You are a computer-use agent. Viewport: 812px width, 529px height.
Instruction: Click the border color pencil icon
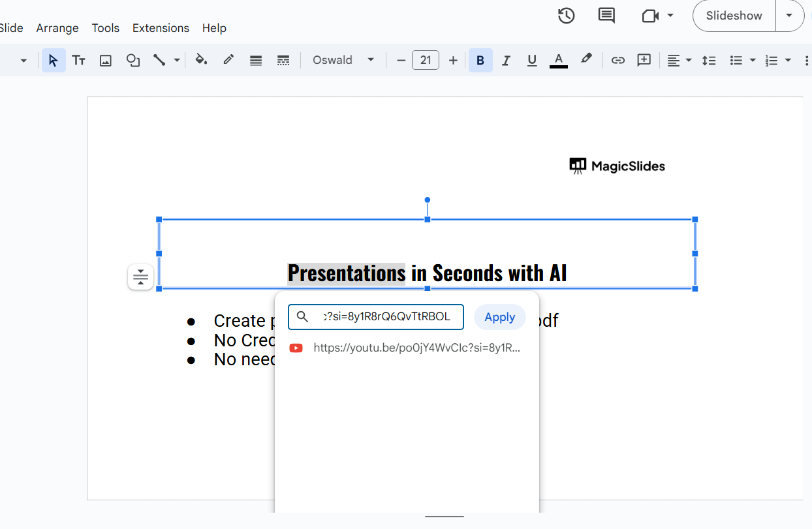coord(228,60)
